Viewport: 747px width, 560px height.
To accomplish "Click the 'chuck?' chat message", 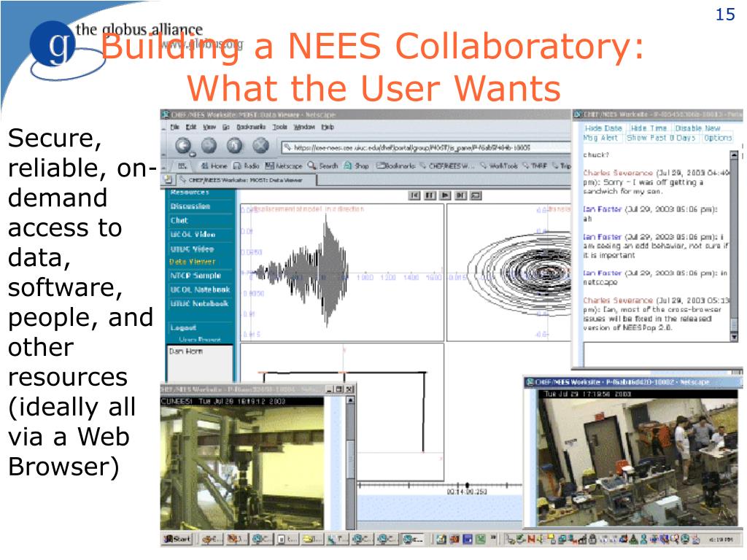I will point(596,155).
